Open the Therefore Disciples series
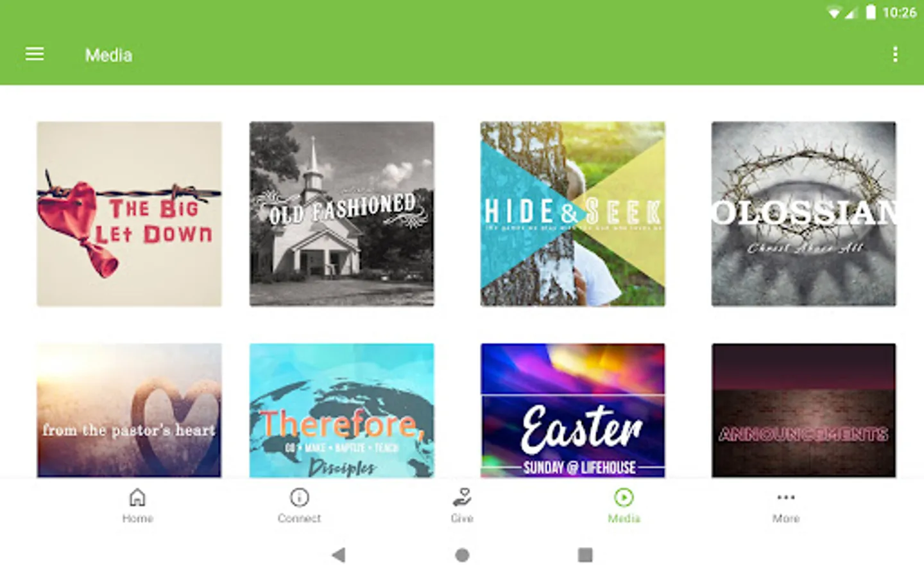The height and width of the screenshot is (578, 924). (x=342, y=410)
